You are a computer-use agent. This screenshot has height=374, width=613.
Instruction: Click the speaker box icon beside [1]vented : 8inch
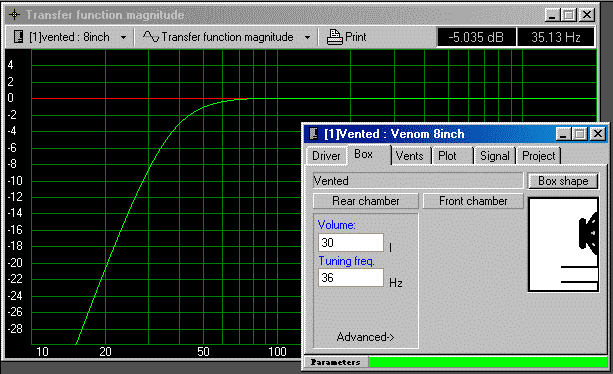pyautogui.click(x=18, y=37)
